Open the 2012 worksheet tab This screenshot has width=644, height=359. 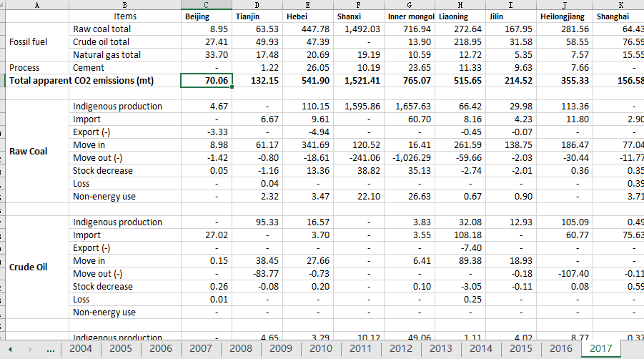tap(401, 349)
